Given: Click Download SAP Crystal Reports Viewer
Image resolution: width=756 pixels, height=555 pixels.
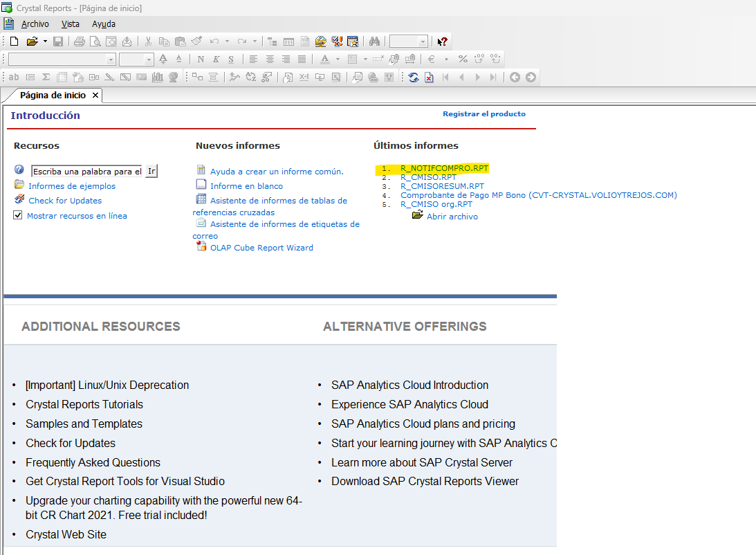Looking at the screenshot, I should tap(425, 481).
